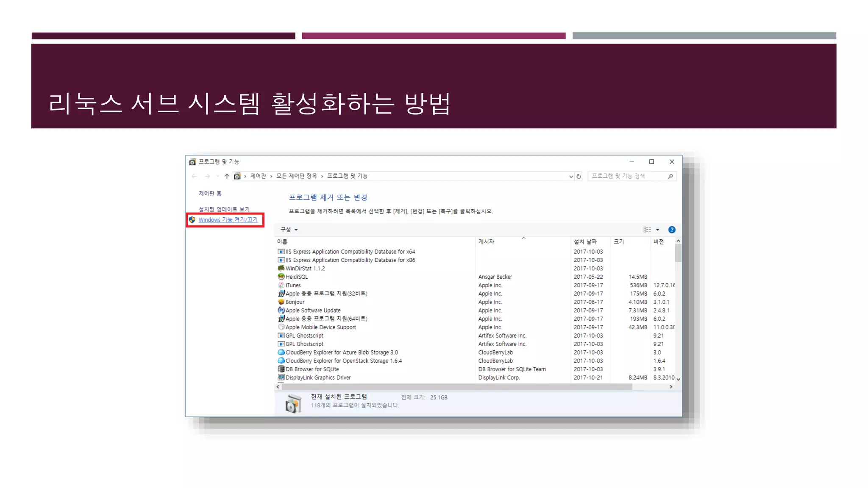This screenshot has height=488, width=868.
Task: Select DB Browser for SQLite icon
Action: coord(281,369)
